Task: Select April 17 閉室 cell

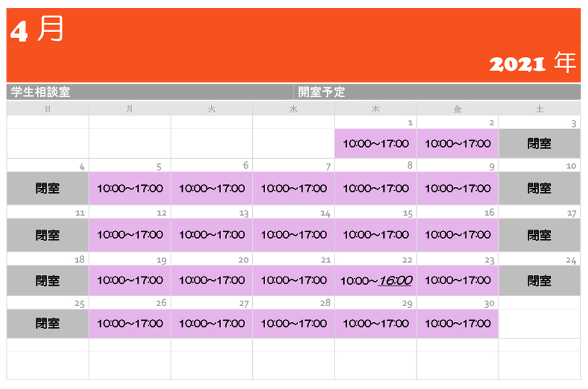Action: (x=539, y=234)
